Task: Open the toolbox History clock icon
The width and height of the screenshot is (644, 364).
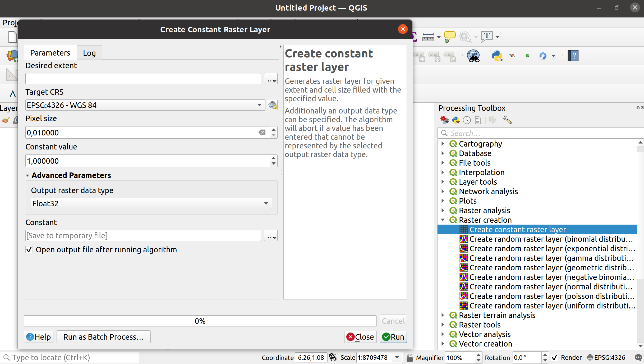Action: (467, 120)
